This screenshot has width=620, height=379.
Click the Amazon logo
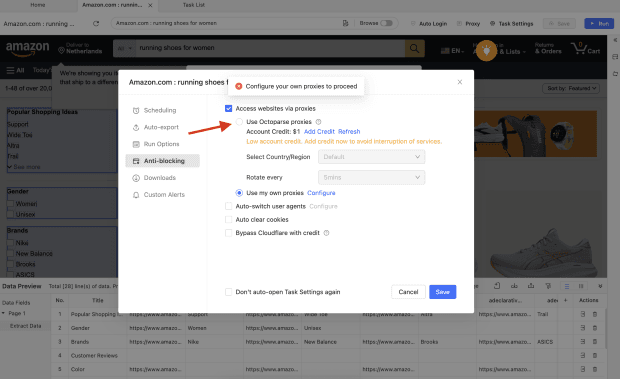[x=27, y=49]
